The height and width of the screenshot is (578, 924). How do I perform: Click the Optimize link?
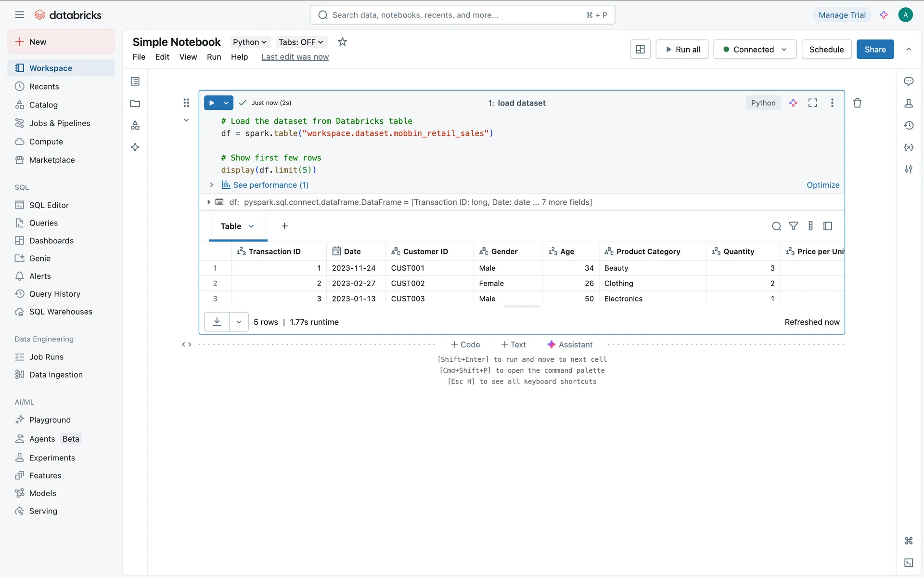[x=823, y=185]
